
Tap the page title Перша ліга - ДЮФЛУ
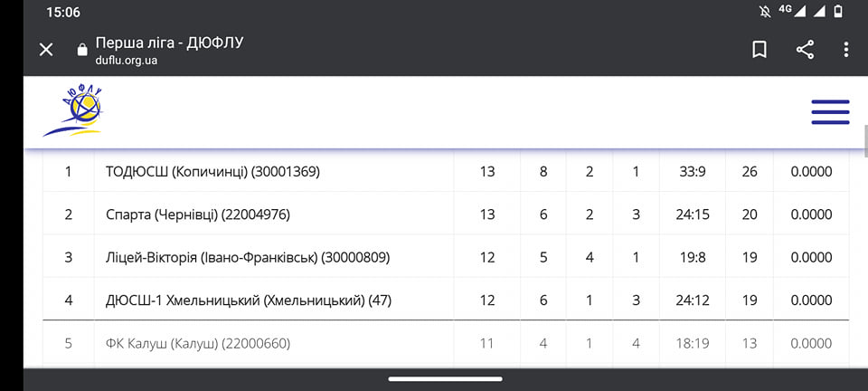169,43
